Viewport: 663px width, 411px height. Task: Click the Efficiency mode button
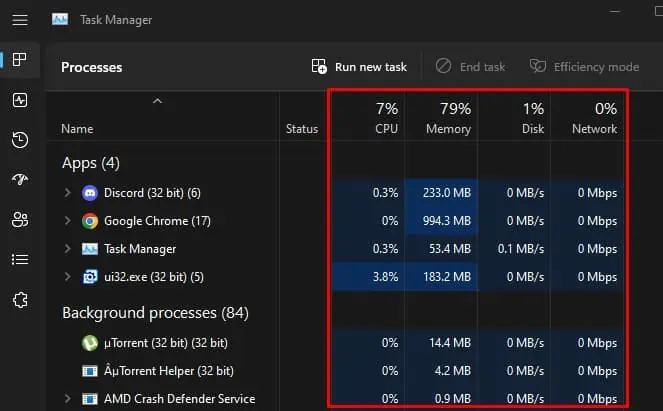[x=584, y=67]
